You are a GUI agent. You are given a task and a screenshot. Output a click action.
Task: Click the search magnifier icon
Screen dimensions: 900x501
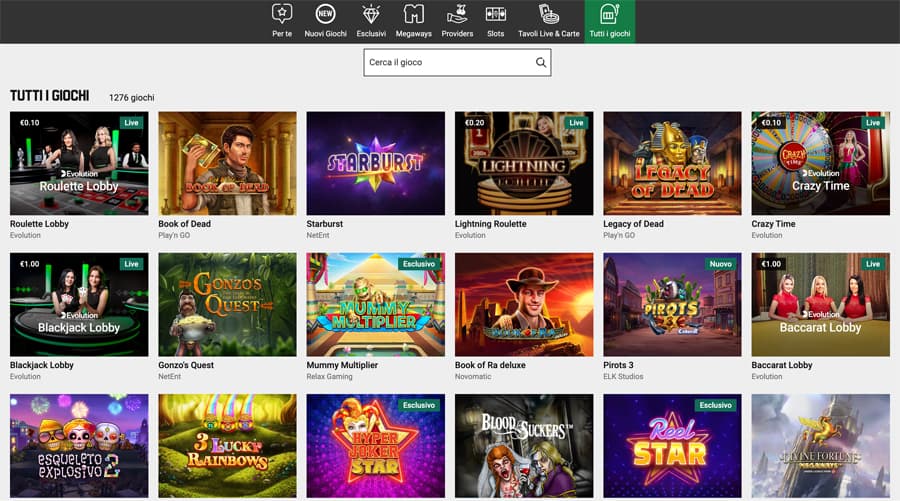coord(541,63)
